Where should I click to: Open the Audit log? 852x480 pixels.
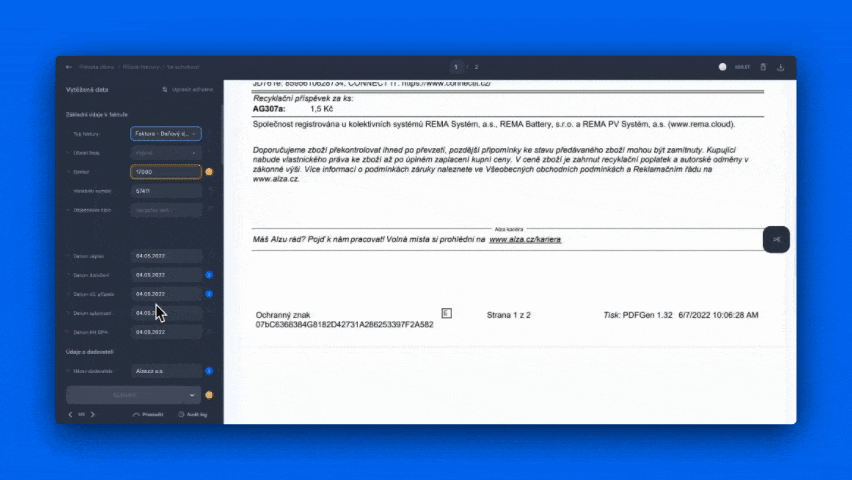tap(193, 414)
